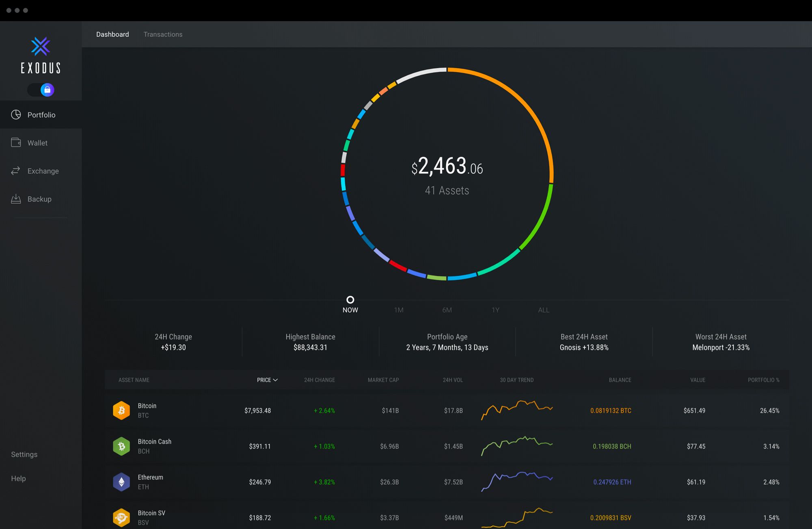The height and width of the screenshot is (529, 812).
Task: Sort by 24H Change column header
Action: [x=319, y=380]
